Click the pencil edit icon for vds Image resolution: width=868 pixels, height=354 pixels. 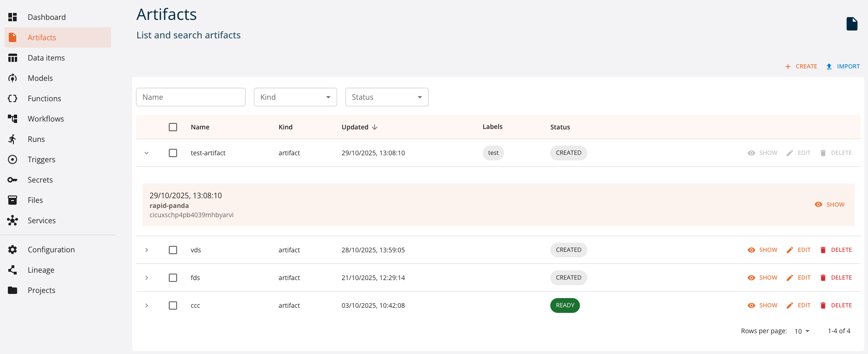pyautogui.click(x=790, y=250)
